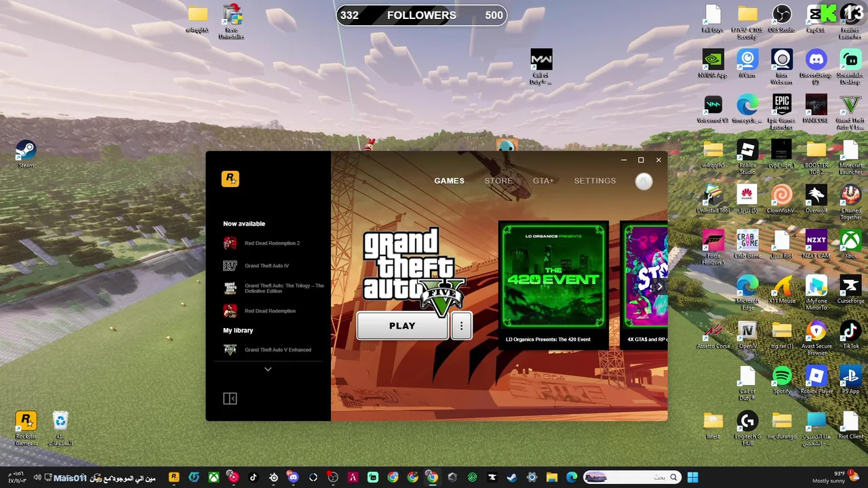The width and height of the screenshot is (868, 488).
Task: Launch Spotify from desktop
Action: (782, 380)
